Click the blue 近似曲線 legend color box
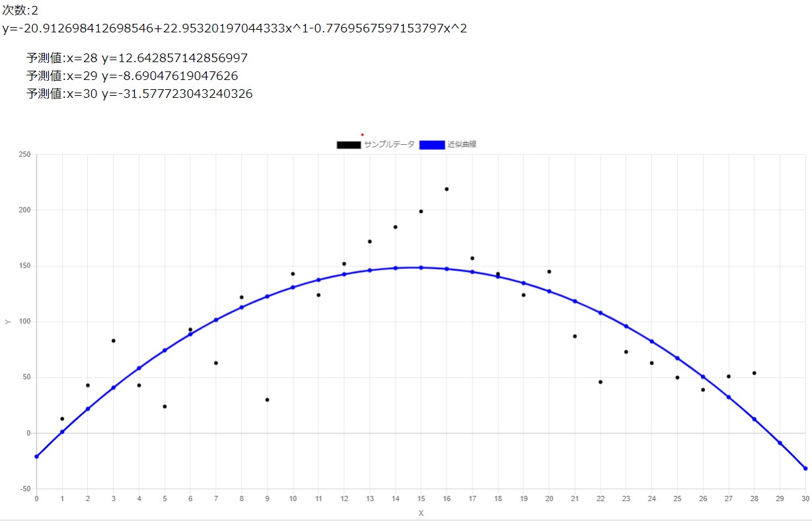 tap(431, 145)
